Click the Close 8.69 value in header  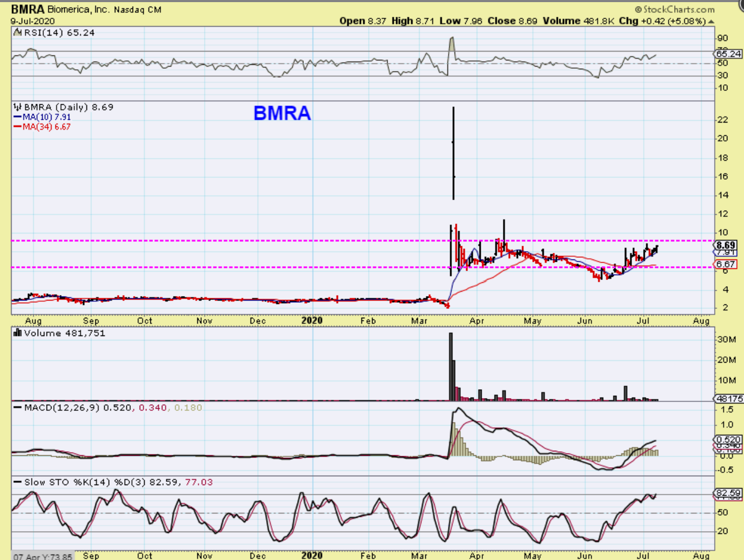(x=512, y=21)
